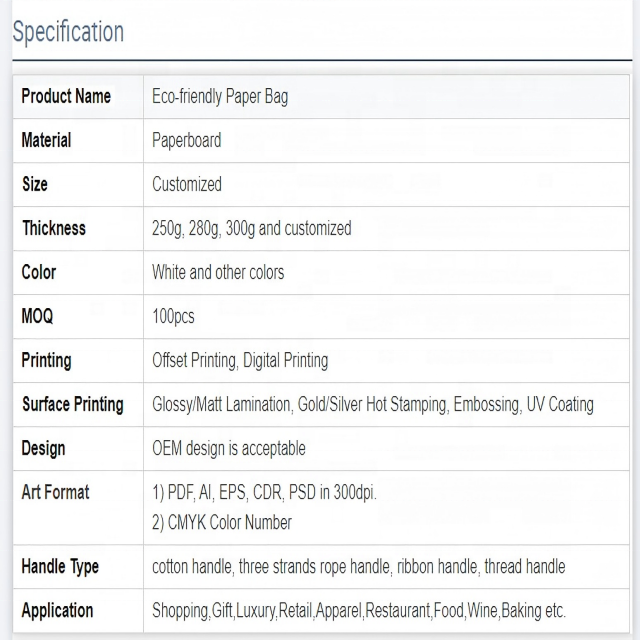Click the Shopping, Gift, Luxury application text
640x640 pixels.
359,611
